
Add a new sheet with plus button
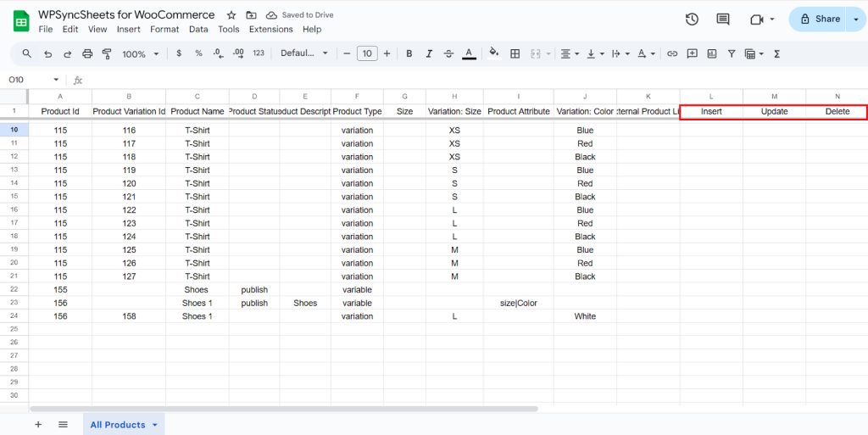click(x=38, y=425)
